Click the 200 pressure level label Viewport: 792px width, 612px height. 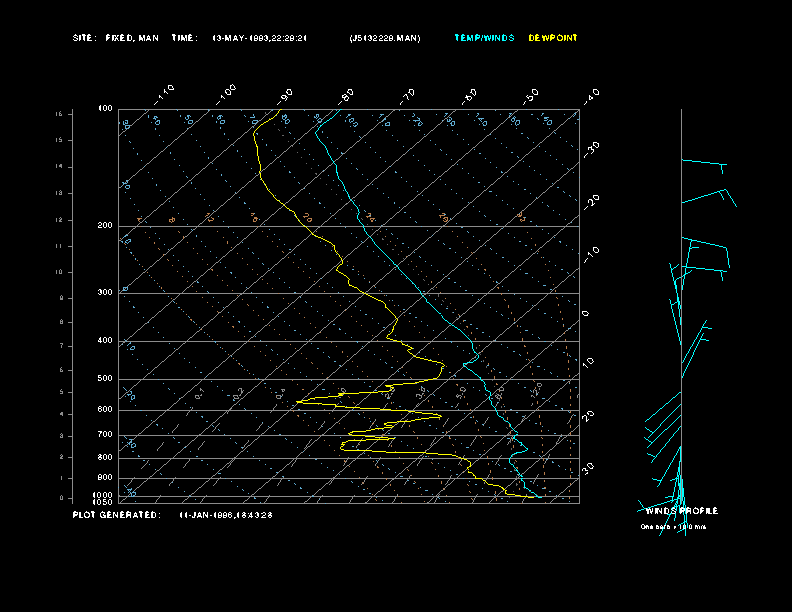pyautogui.click(x=105, y=225)
